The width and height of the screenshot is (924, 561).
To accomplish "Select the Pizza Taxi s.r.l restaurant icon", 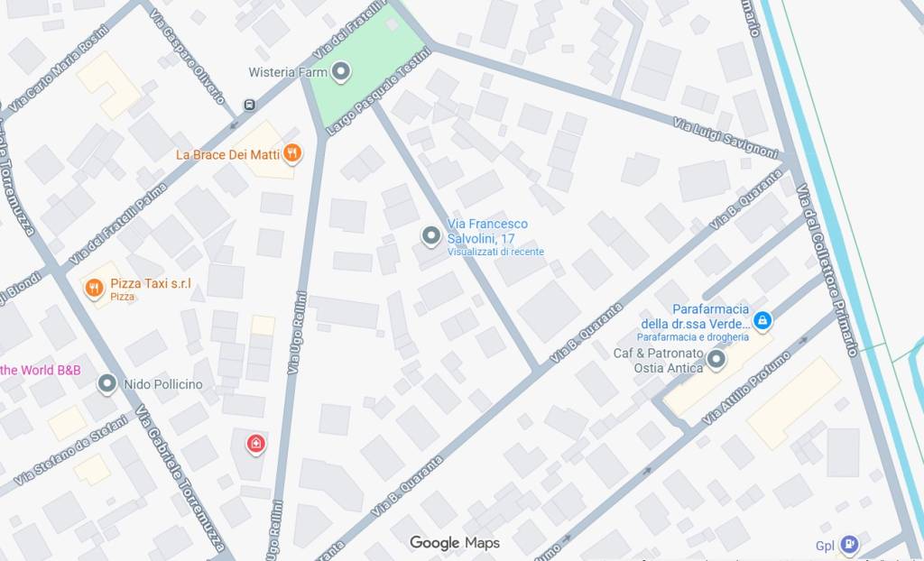I will [x=94, y=288].
